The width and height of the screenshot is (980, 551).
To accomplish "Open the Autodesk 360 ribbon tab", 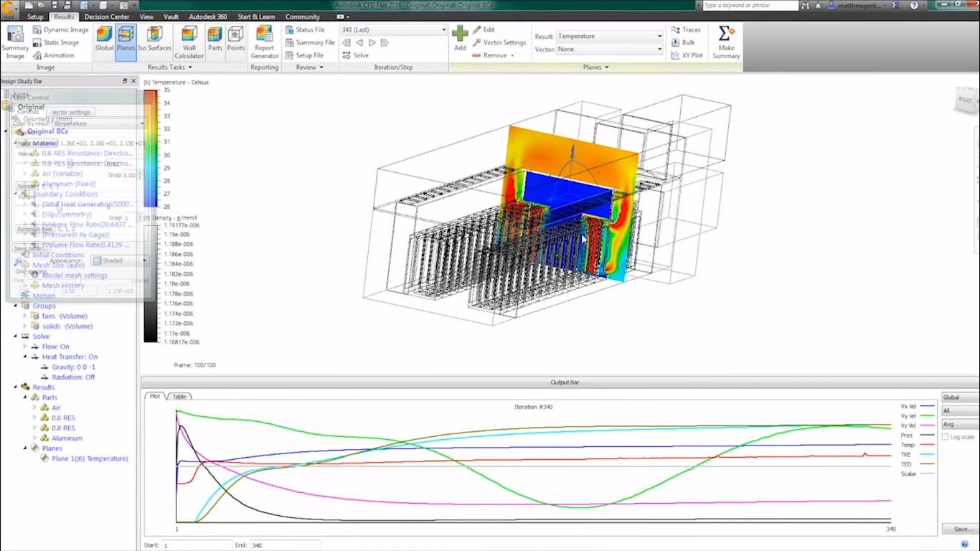I will point(207,17).
